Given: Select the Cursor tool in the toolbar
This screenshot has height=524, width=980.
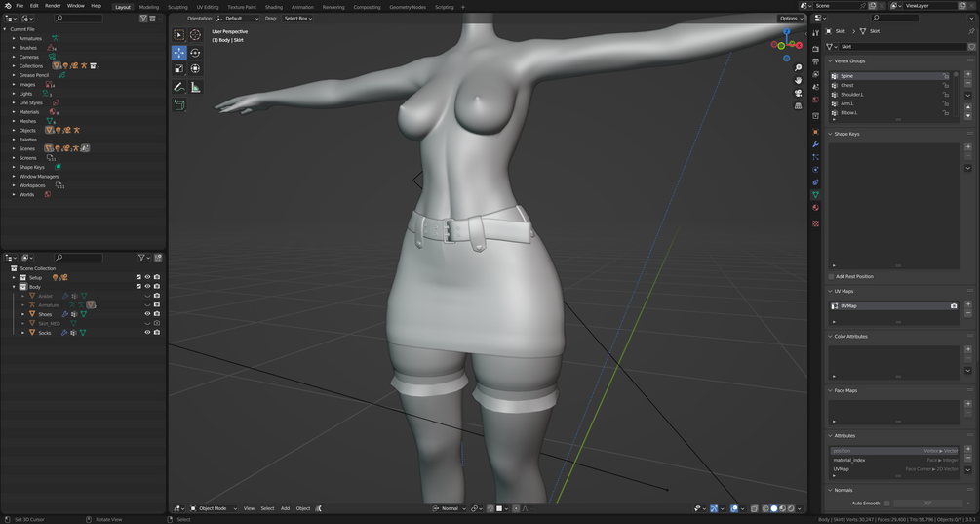Looking at the screenshot, I should tap(196, 35).
